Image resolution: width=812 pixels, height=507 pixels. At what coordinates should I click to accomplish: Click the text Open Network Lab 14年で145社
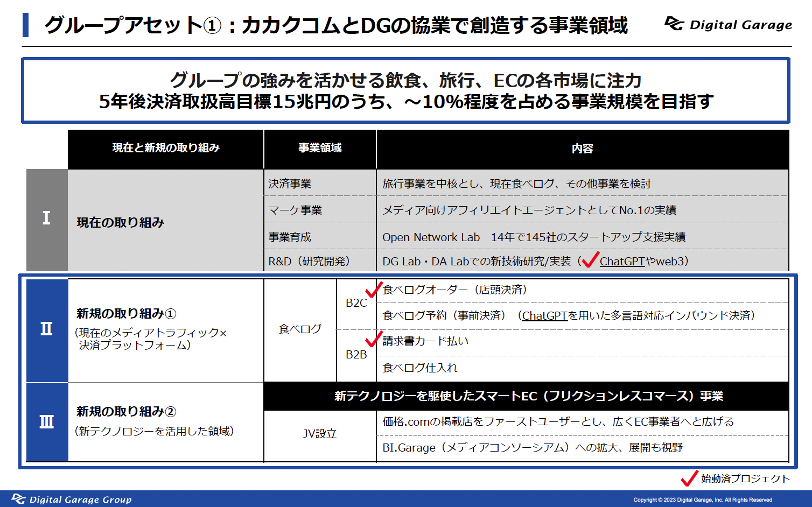click(x=534, y=237)
